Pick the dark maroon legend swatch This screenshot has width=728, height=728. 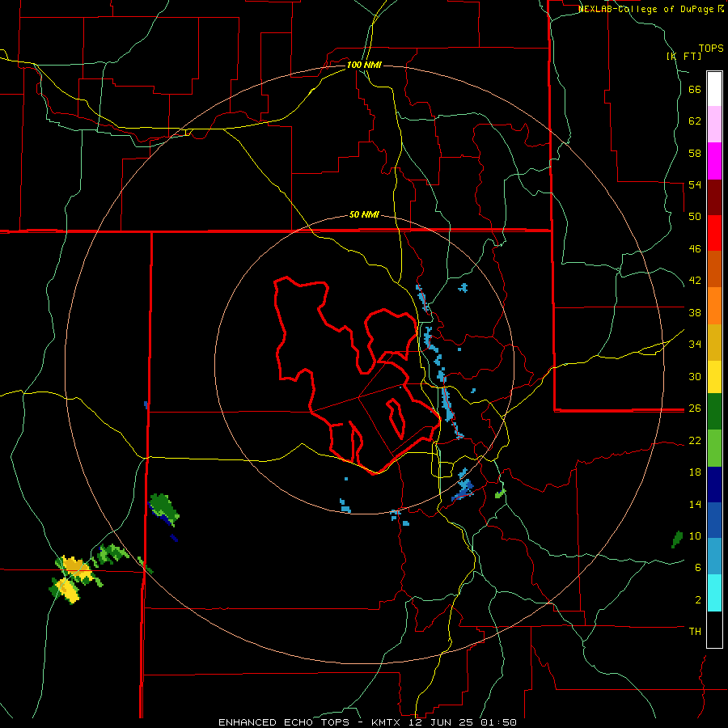point(714,197)
